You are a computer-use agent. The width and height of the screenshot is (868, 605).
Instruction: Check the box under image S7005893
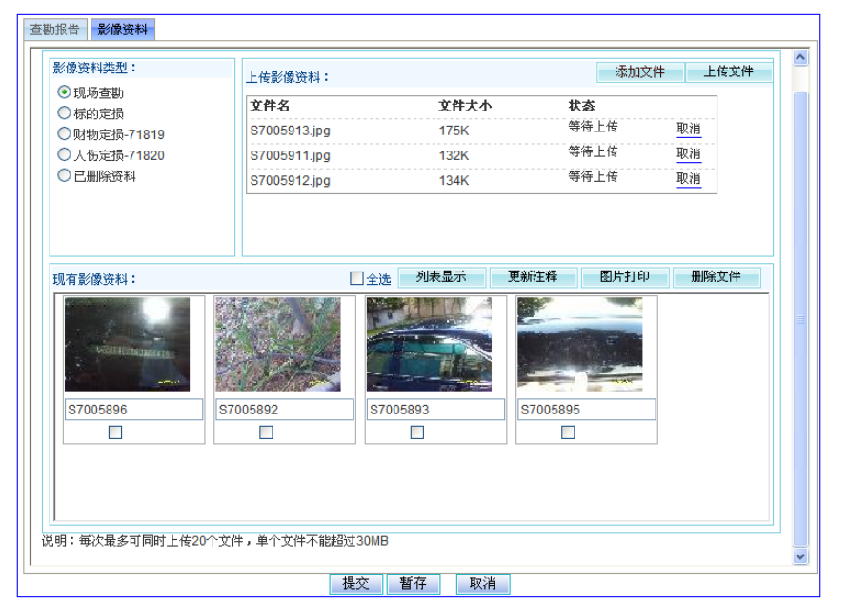click(x=417, y=433)
